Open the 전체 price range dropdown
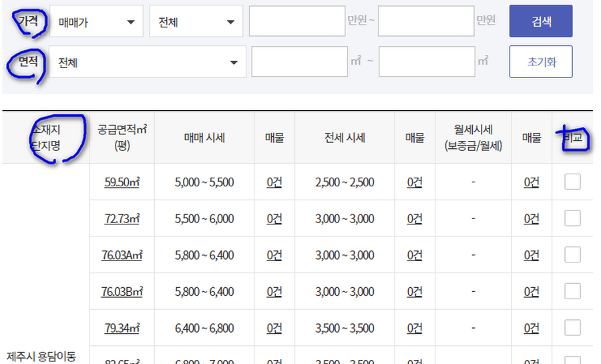 click(x=196, y=21)
